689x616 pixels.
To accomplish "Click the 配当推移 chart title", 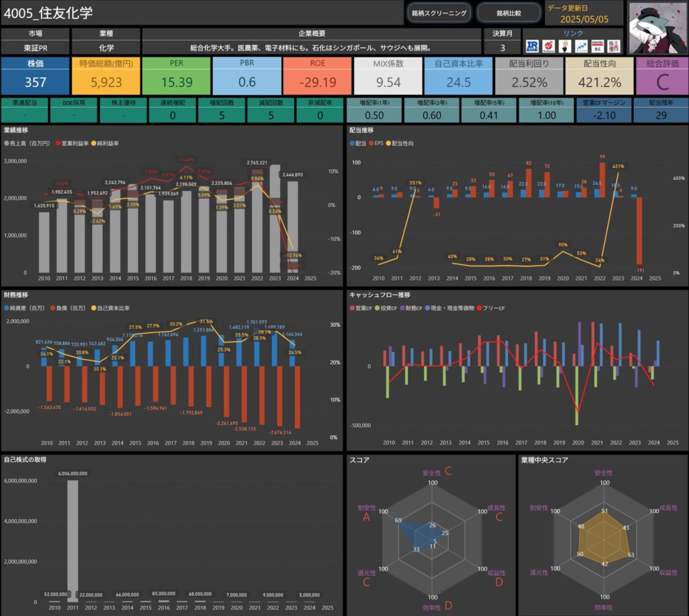I will pyautogui.click(x=361, y=130).
